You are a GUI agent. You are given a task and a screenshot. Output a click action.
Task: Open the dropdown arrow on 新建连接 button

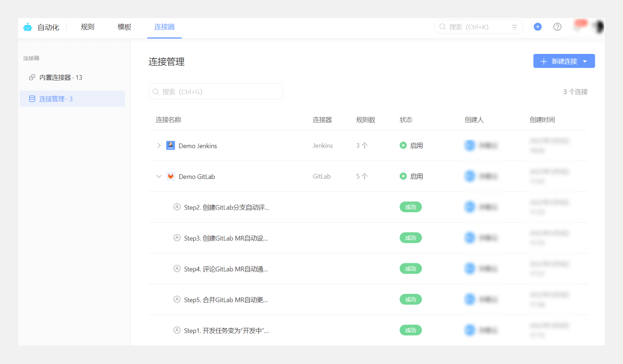pos(585,62)
